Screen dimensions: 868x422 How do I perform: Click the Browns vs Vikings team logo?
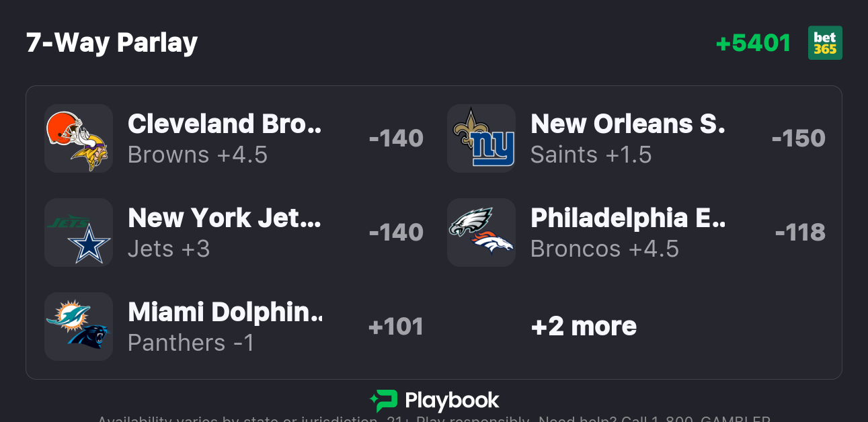tap(78, 138)
